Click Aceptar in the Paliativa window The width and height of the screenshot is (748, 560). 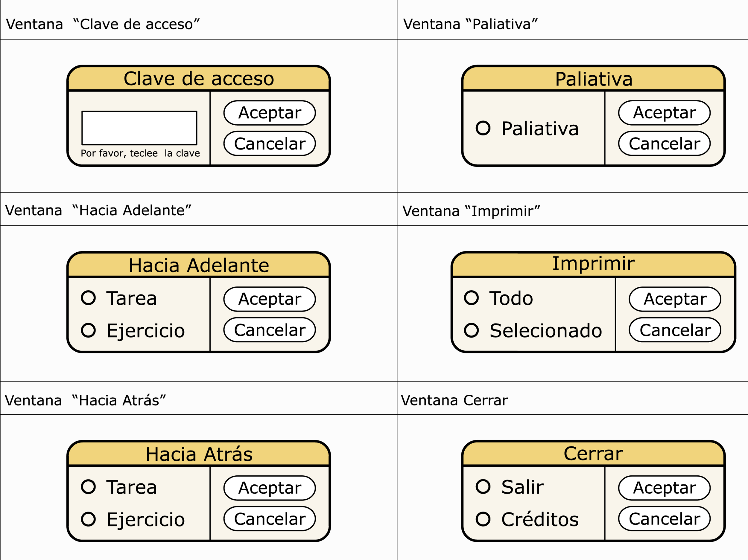[665, 112]
